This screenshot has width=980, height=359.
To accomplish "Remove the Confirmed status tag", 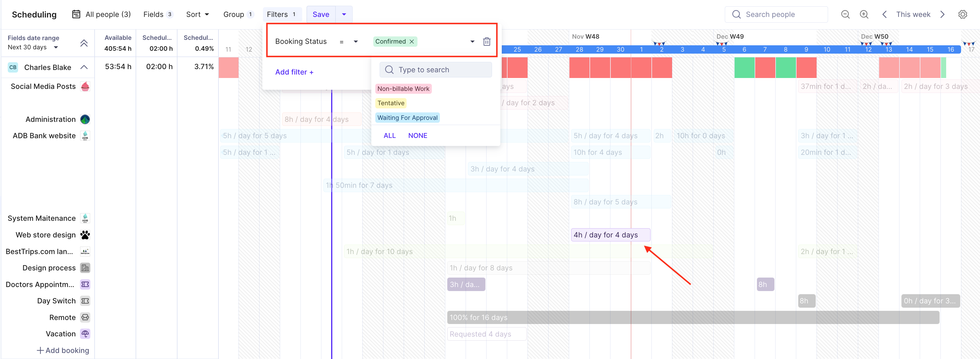I will point(412,42).
